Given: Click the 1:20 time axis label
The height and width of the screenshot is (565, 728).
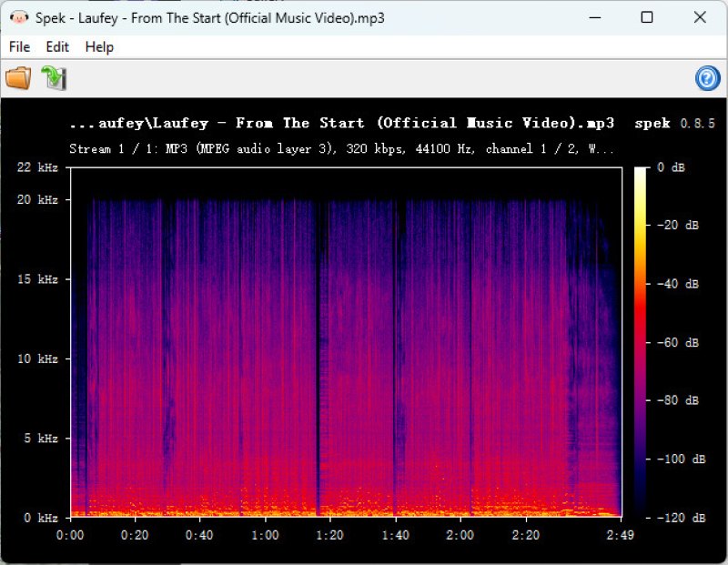Looking at the screenshot, I should pyautogui.click(x=329, y=535).
